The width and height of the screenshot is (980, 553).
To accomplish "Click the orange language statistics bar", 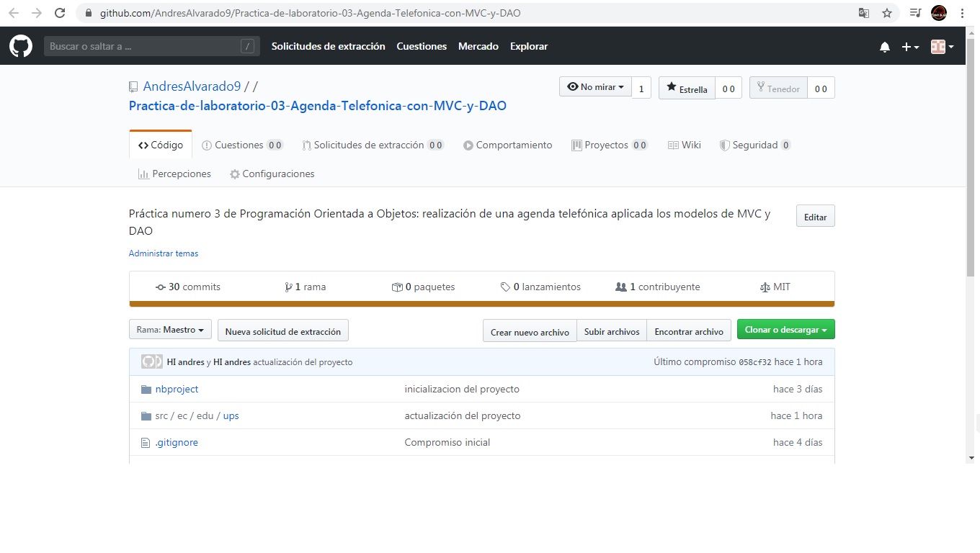I will (481, 303).
